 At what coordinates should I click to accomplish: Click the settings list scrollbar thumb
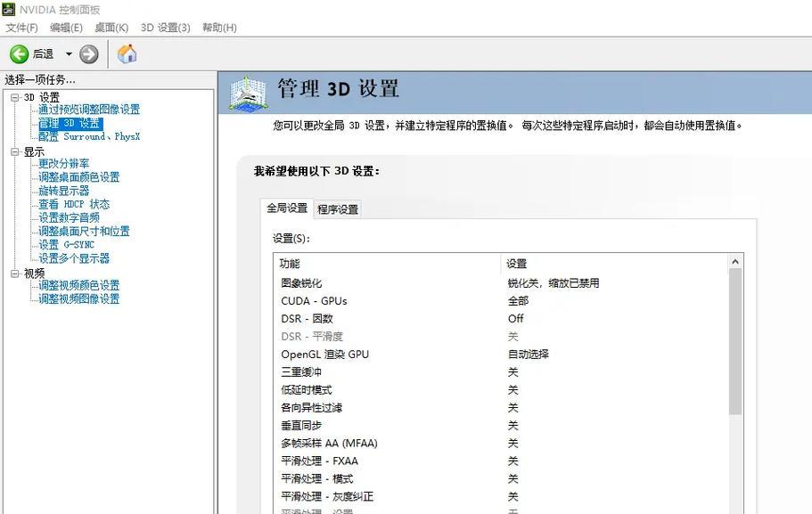point(734,342)
